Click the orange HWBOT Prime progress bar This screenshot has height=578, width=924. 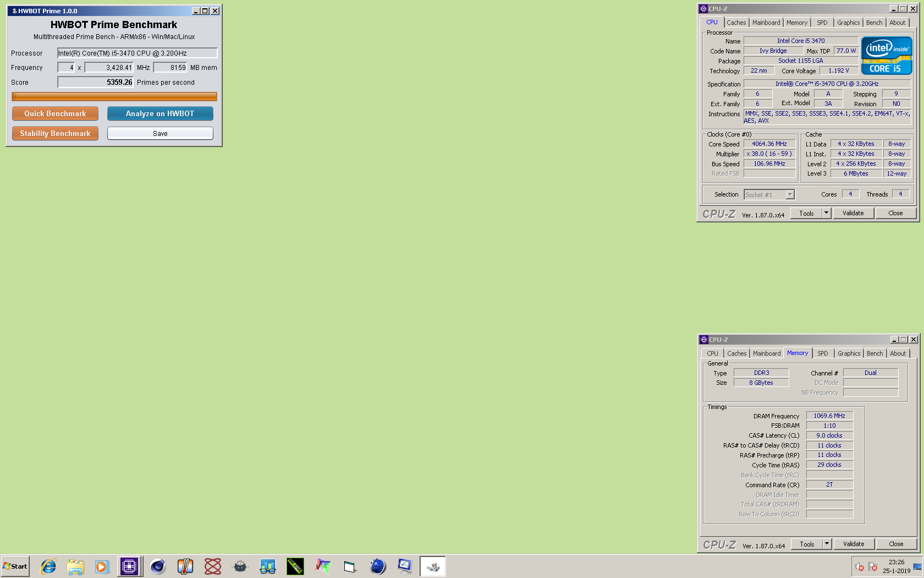[x=114, y=96]
